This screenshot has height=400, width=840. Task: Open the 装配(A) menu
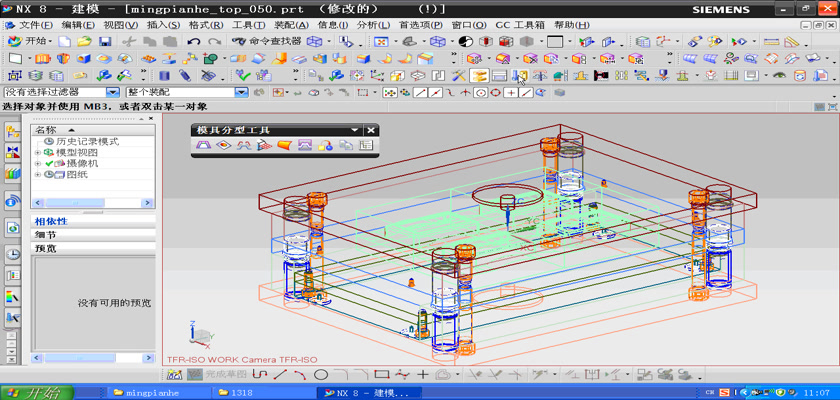(x=291, y=25)
